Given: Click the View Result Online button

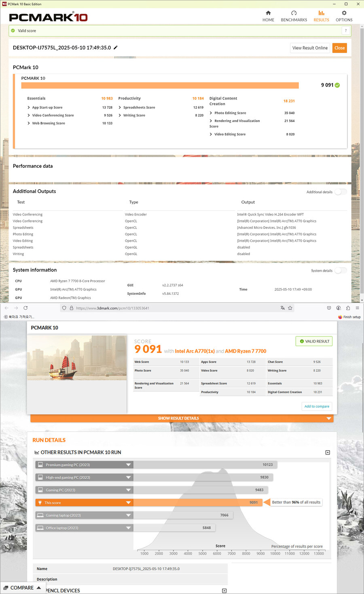Looking at the screenshot, I should [x=310, y=48].
